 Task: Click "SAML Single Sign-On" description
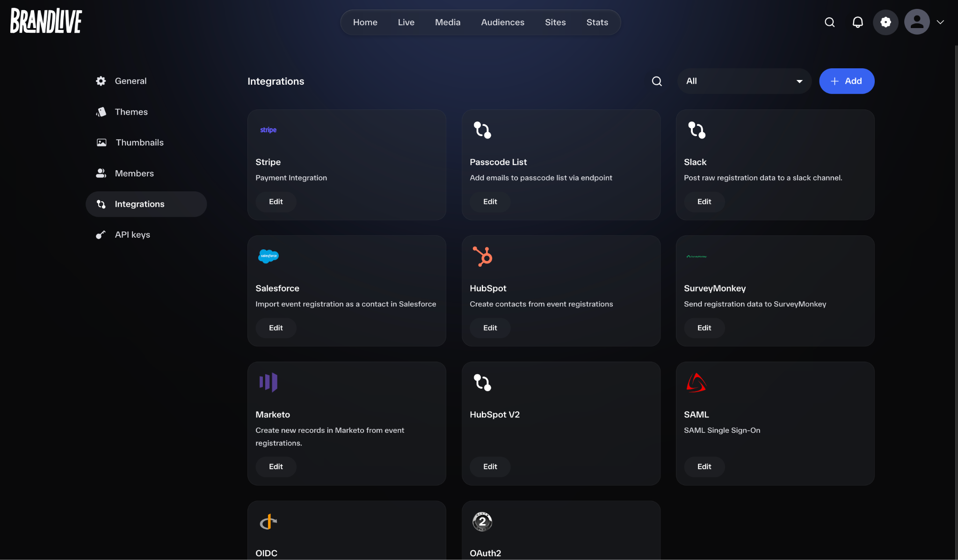pyautogui.click(x=722, y=430)
